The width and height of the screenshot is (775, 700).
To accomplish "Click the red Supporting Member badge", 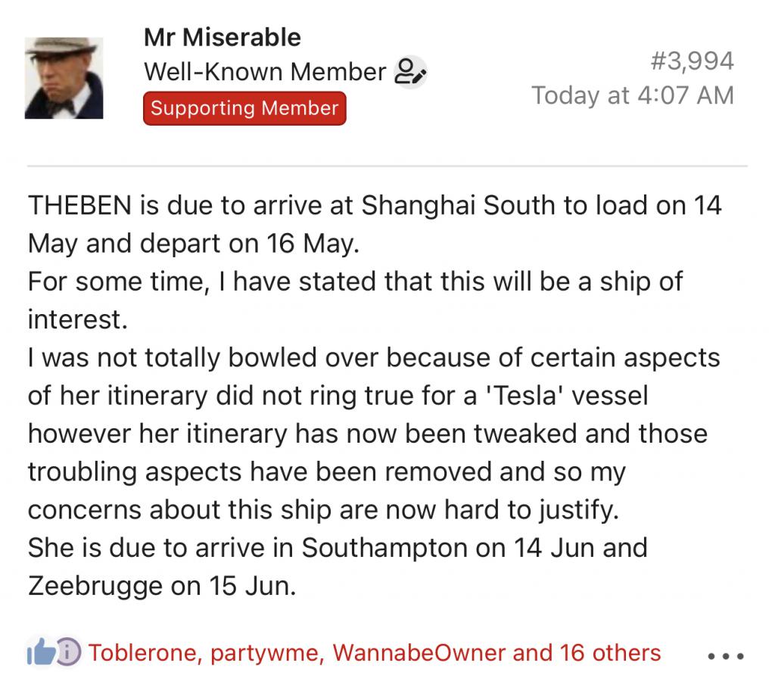I will 244,108.
